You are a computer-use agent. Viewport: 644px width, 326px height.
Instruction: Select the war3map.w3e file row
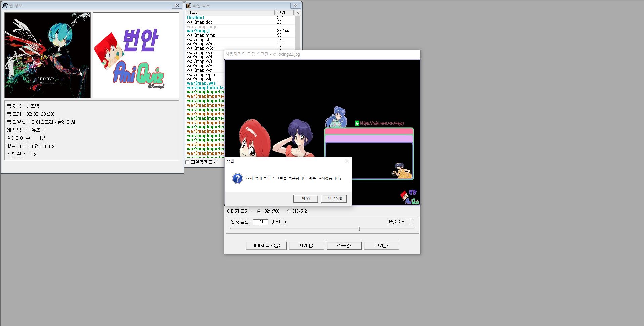pyautogui.click(x=205, y=53)
